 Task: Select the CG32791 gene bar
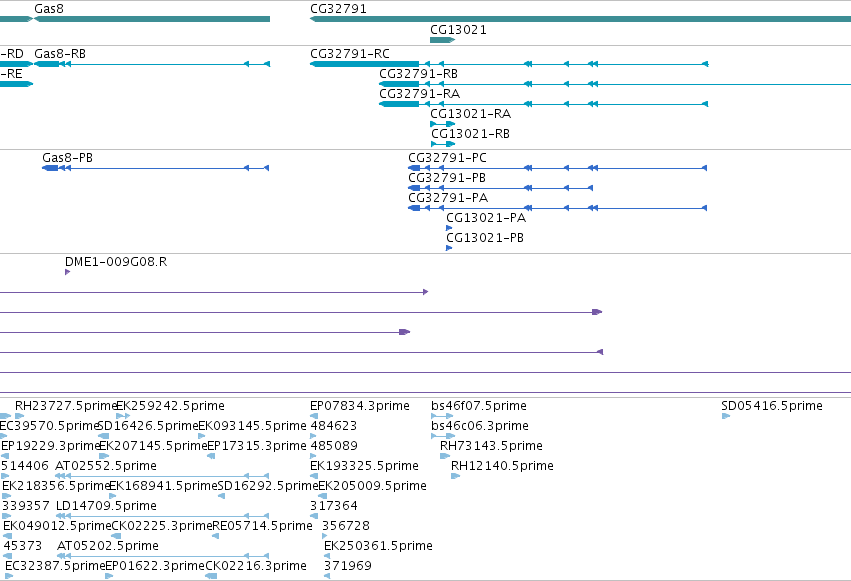click(580, 19)
